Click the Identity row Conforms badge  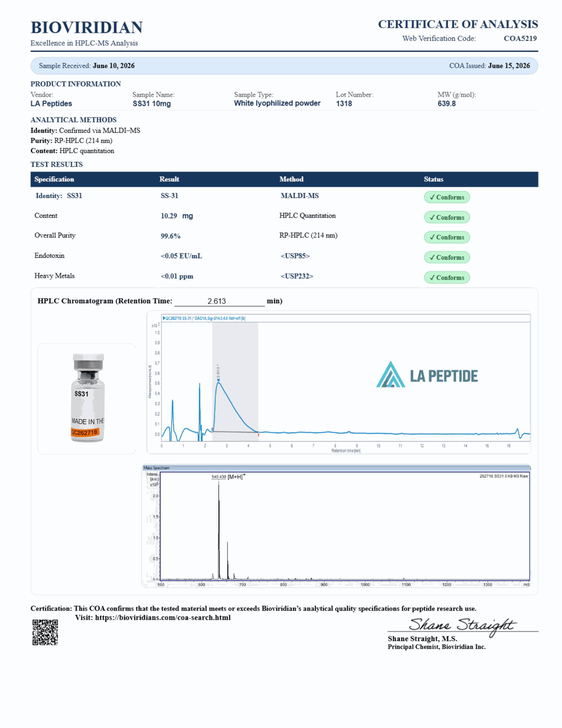coord(447,197)
